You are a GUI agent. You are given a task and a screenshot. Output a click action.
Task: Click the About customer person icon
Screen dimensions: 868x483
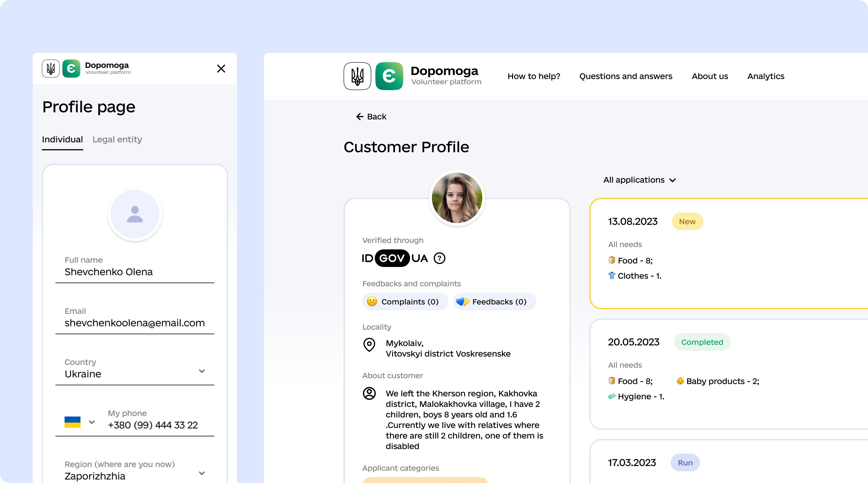click(369, 393)
